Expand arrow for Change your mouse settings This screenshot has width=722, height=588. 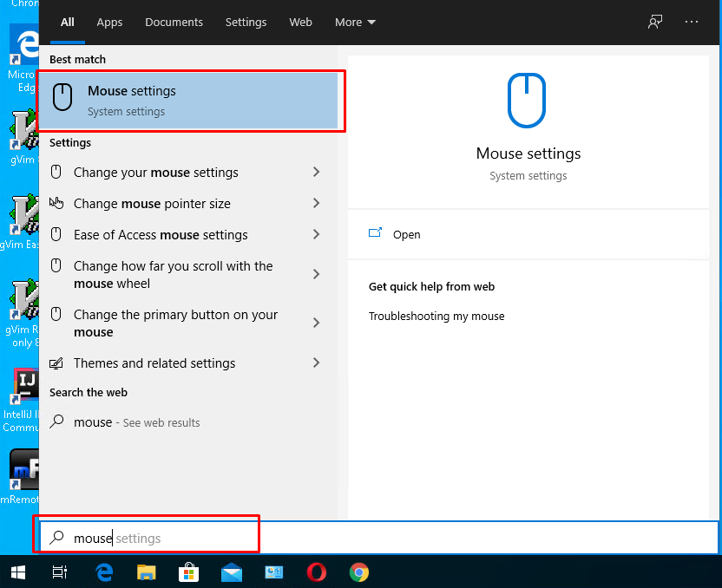click(x=316, y=172)
